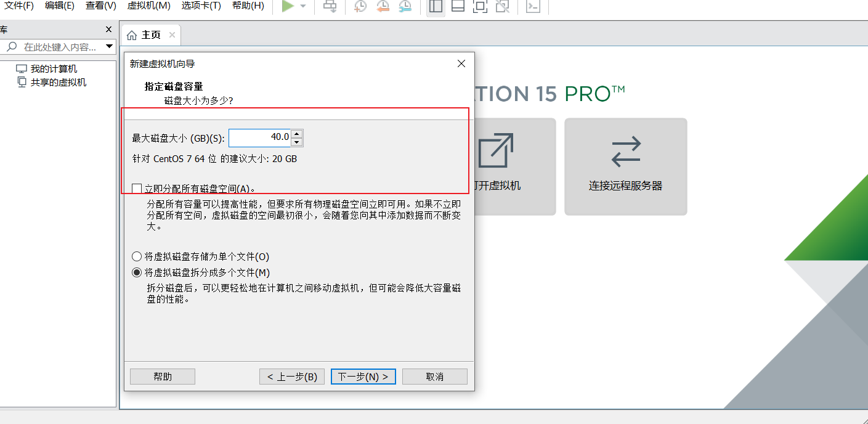Open the 帮助(H) menu
This screenshot has width=868, height=424.
(248, 6)
